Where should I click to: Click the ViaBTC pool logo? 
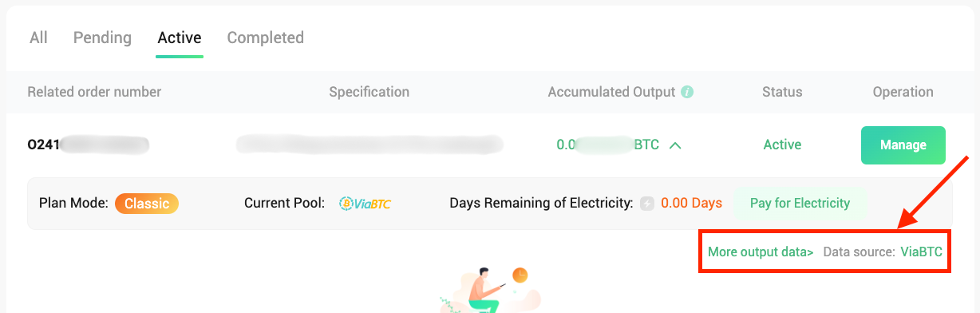tap(365, 204)
